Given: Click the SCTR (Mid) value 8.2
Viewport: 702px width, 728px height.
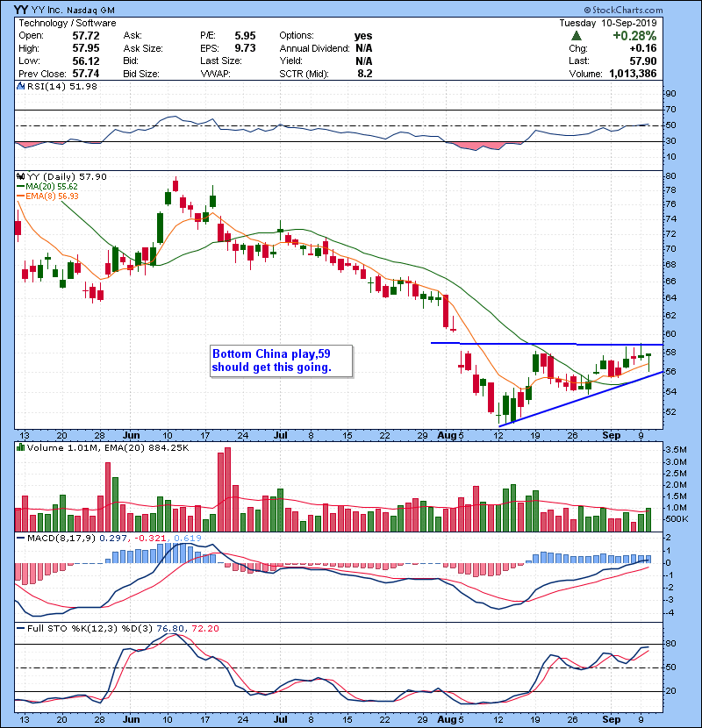Looking at the screenshot, I should click(x=365, y=74).
